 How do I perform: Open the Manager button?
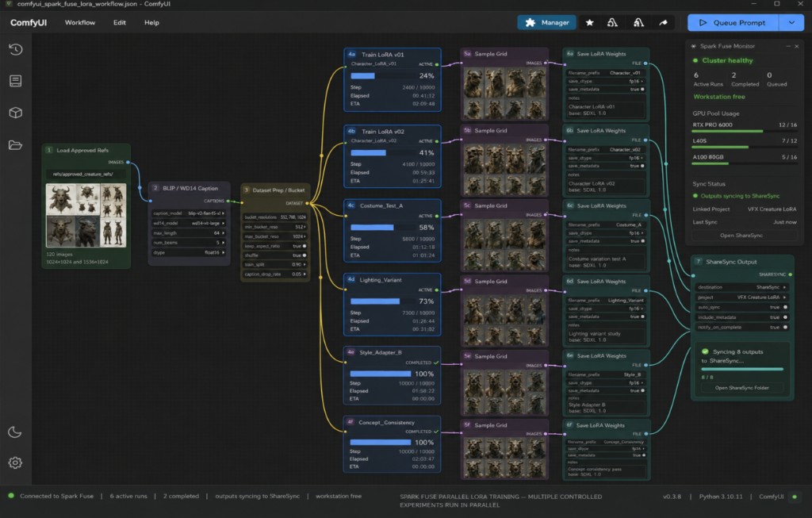tap(546, 23)
